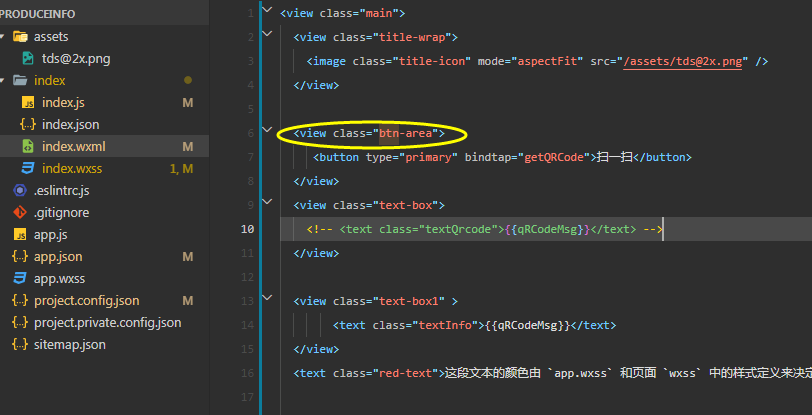Follow the /assets/tds@2x.png link in code
Viewport: 812px width, 415px height.
(x=683, y=61)
